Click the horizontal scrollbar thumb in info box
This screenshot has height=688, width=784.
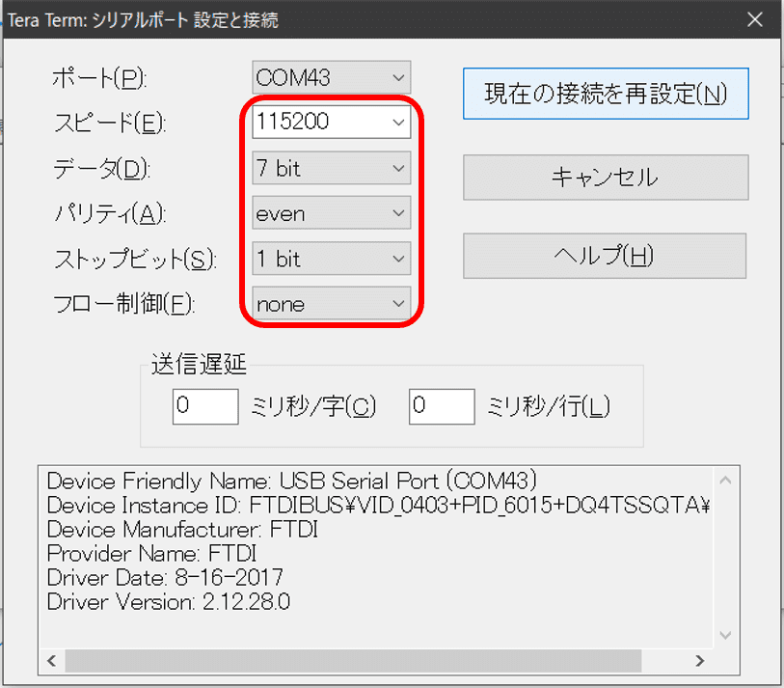[x=352, y=661]
